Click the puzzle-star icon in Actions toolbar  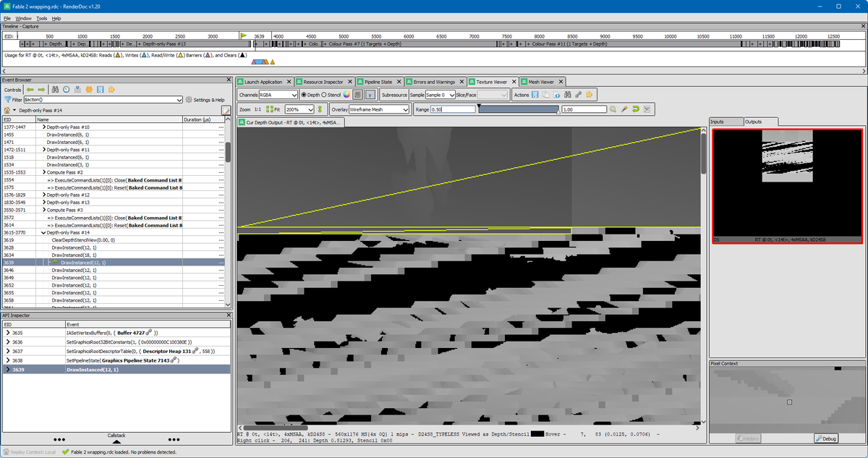[590, 95]
